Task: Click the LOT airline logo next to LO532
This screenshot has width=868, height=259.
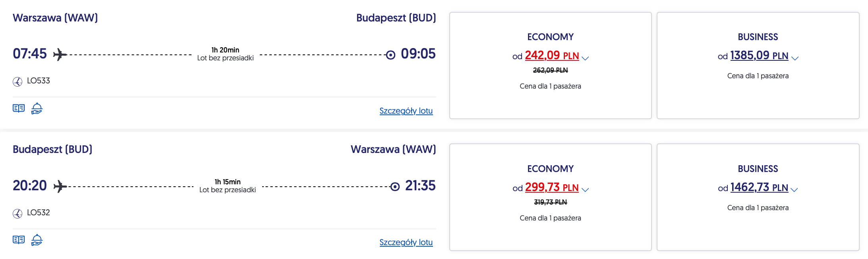Action: coord(17,213)
